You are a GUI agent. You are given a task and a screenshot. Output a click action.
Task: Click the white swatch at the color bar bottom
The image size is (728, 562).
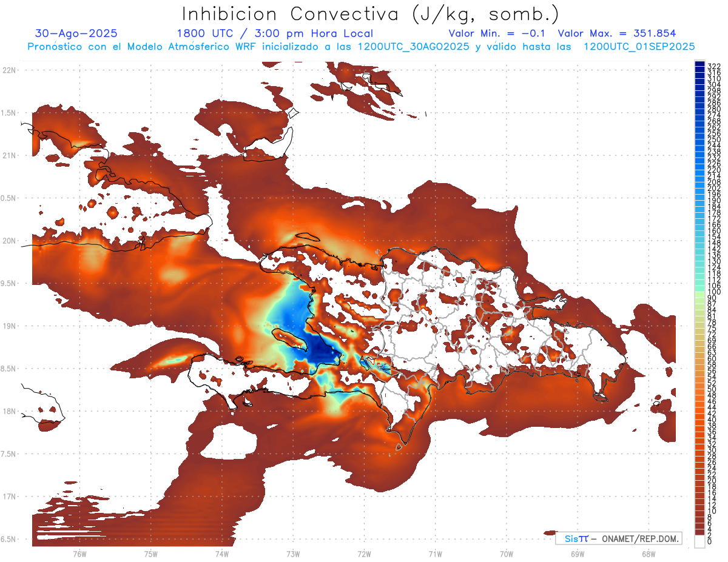pyautogui.click(x=699, y=541)
